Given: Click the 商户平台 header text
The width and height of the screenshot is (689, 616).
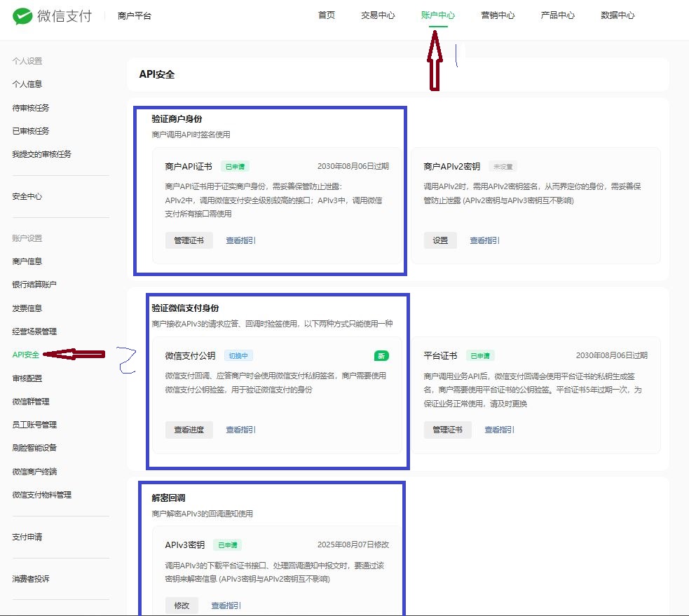Looking at the screenshot, I should click(x=135, y=16).
